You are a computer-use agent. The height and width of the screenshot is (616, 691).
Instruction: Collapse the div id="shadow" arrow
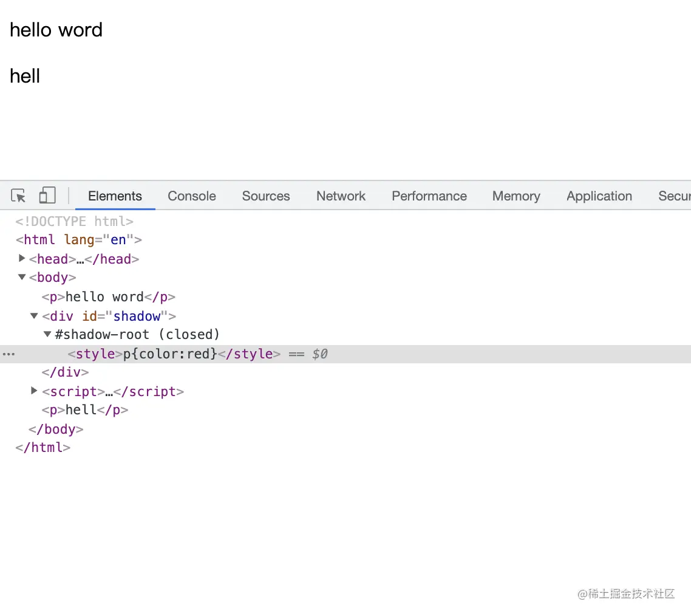click(34, 316)
